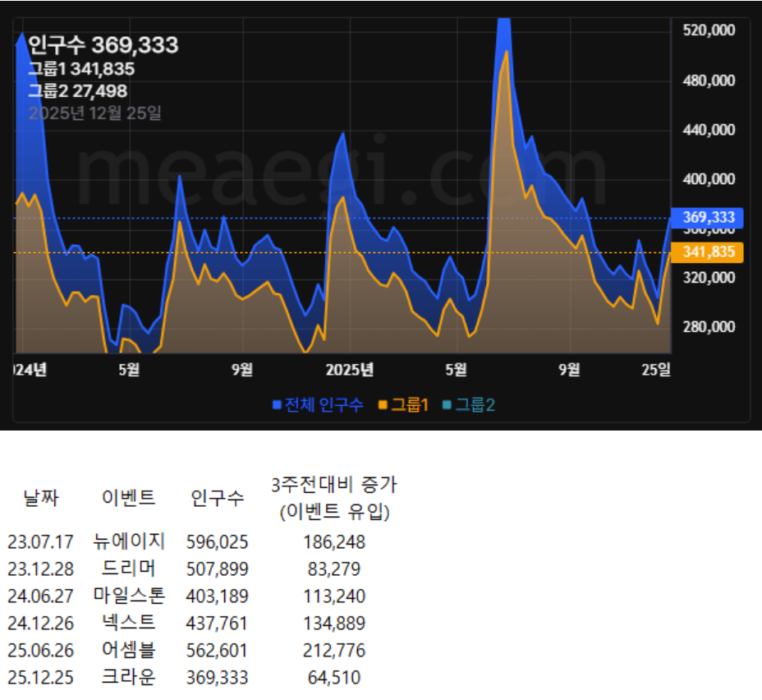Select the 562,601 population cell
The height and width of the screenshot is (700, 762).
click(x=218, y=651)
